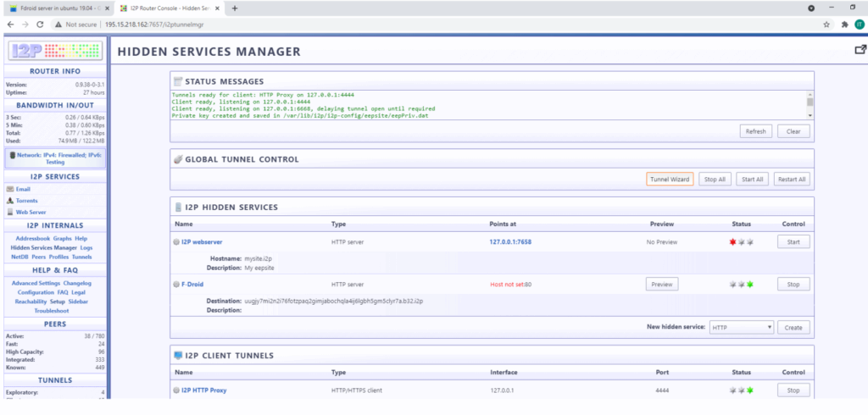Click the Host not set:80 text
The image size is (868, 415).
pos(511,285)
